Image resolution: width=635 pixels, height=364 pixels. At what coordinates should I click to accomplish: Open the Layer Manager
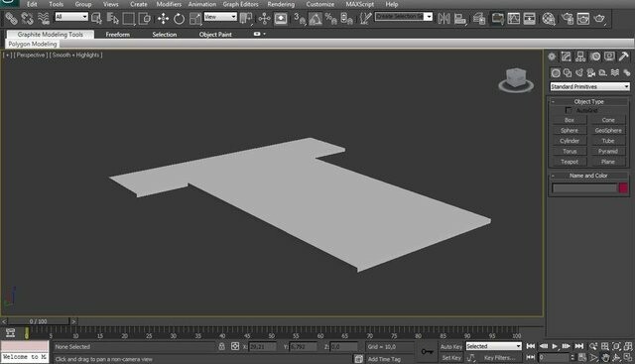[x=479, y=18]
